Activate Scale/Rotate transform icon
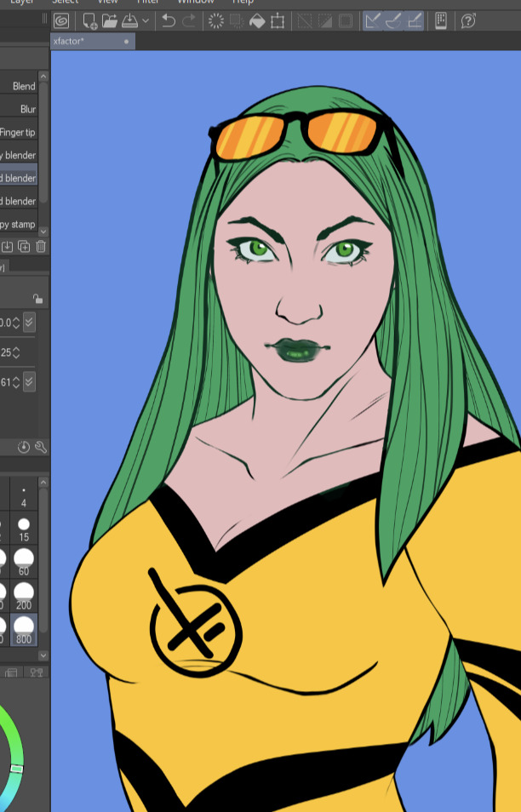 tap(278, 21)
